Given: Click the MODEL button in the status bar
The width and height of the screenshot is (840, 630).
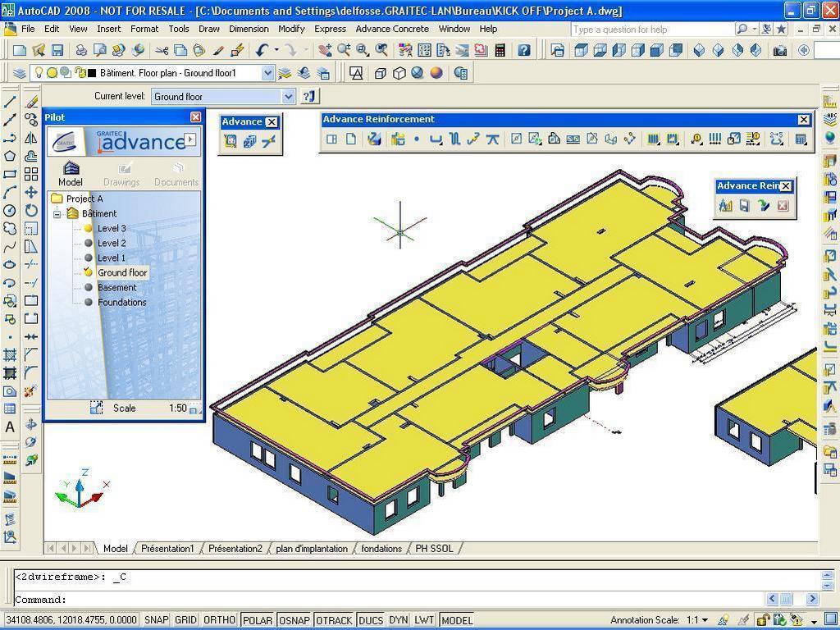Looking at the screenshot, I should [456, 620].
